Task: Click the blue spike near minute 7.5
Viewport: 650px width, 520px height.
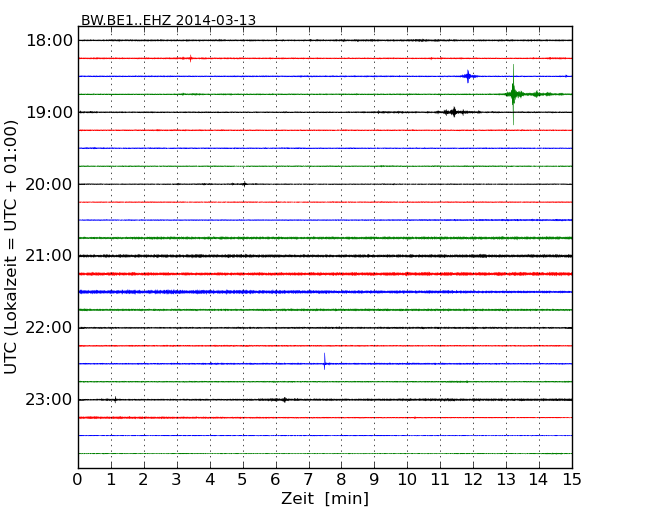Action: [325, 362]
